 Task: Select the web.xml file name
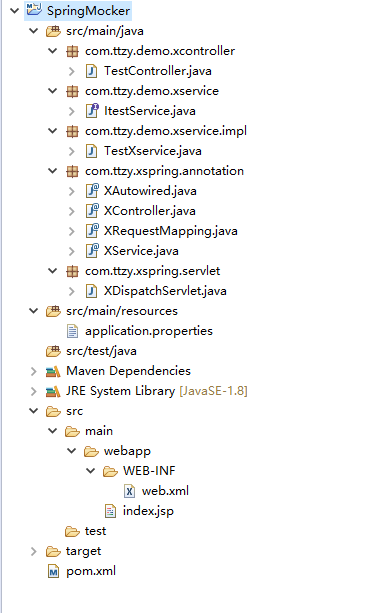pyautogui.click(x=165, y=491)
